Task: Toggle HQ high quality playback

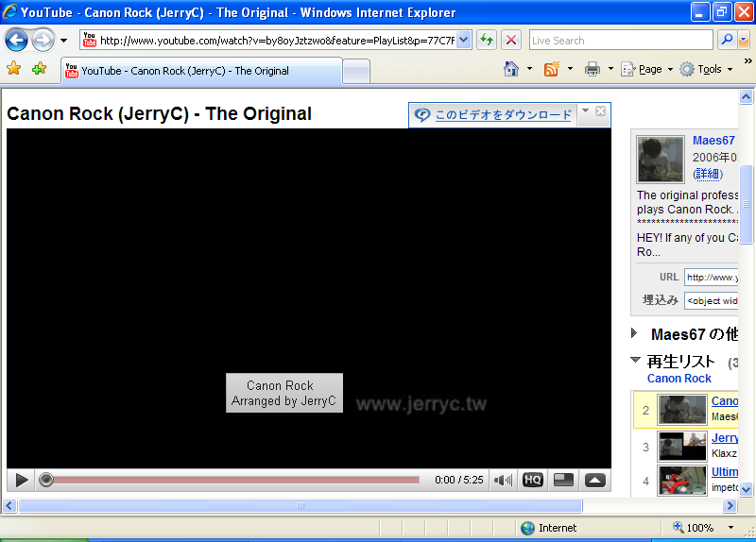Action: tap(533, 480)
